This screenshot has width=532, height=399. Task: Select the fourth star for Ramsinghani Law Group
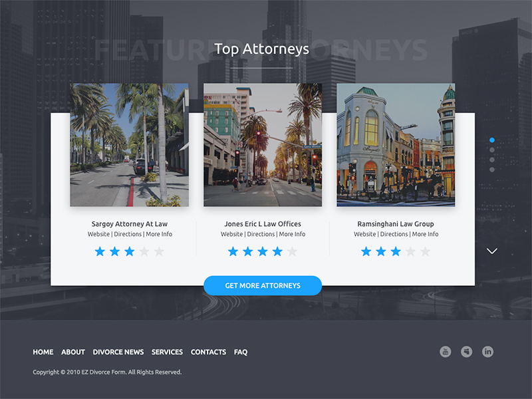[x=410, y=251]
